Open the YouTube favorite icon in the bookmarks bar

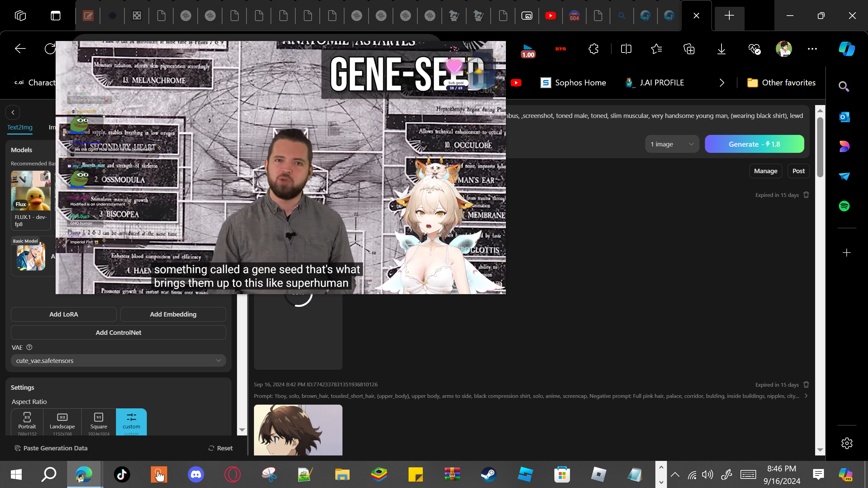pyautogui.click(x=516, y=83)
